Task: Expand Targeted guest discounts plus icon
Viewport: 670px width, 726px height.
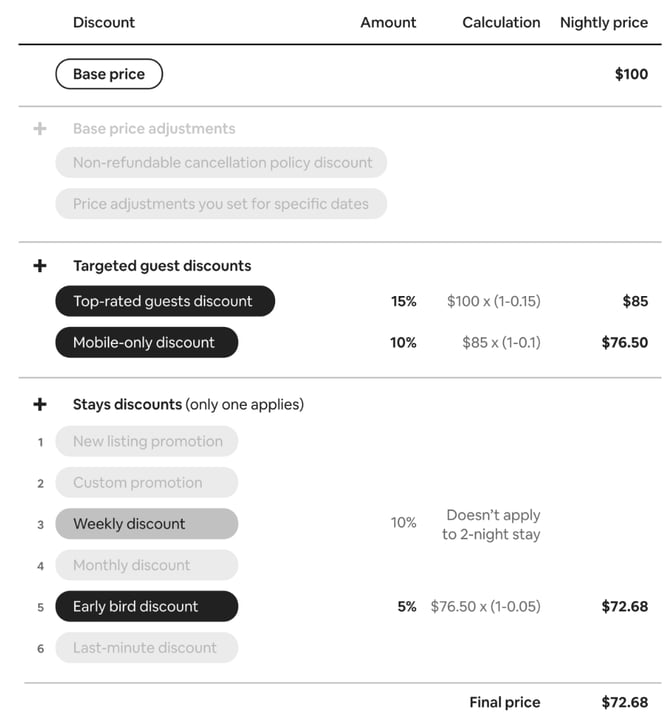Action: (40, 266)
